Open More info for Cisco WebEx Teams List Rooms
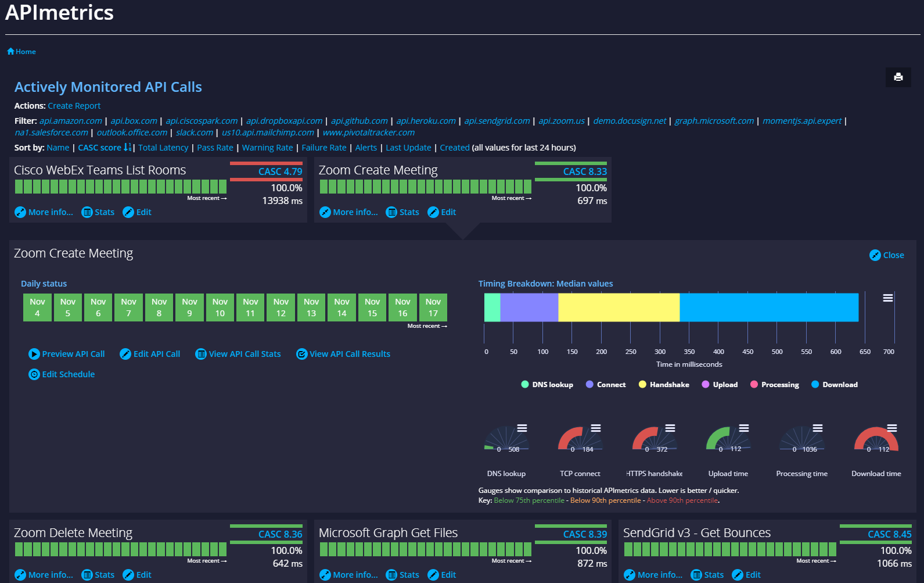 44,212
